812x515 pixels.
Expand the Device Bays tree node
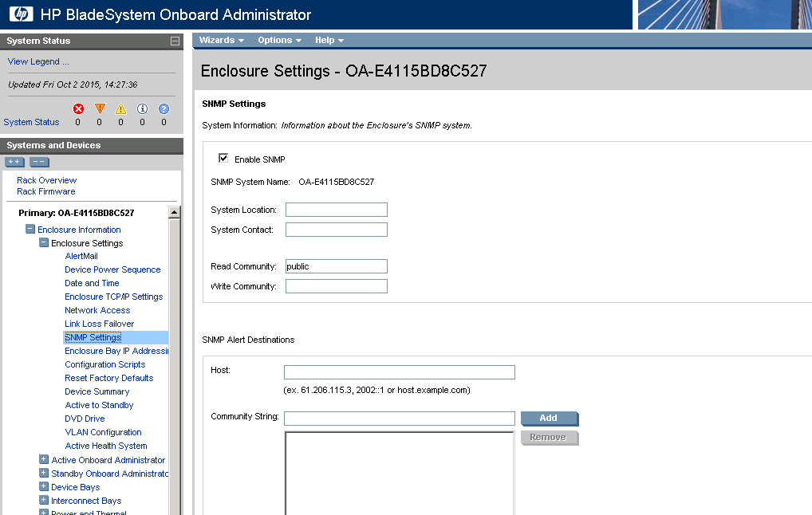[x=44, y=486]
